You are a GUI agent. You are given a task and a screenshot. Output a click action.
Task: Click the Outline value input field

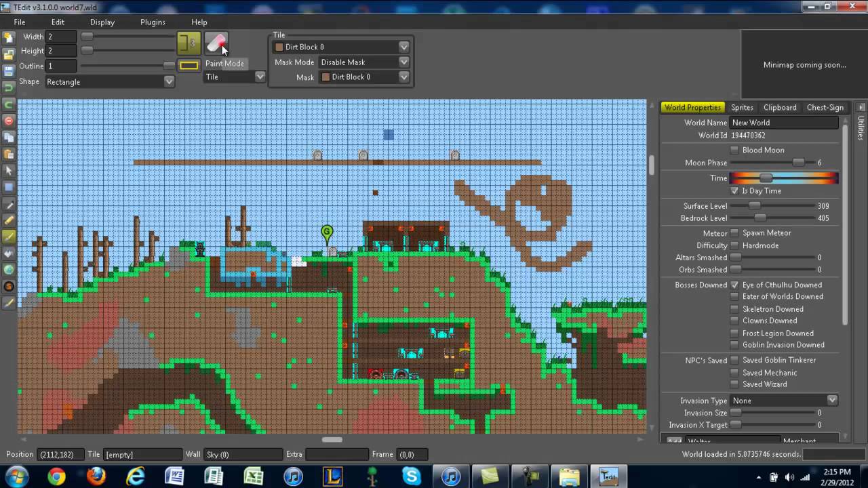pos(61,66)
